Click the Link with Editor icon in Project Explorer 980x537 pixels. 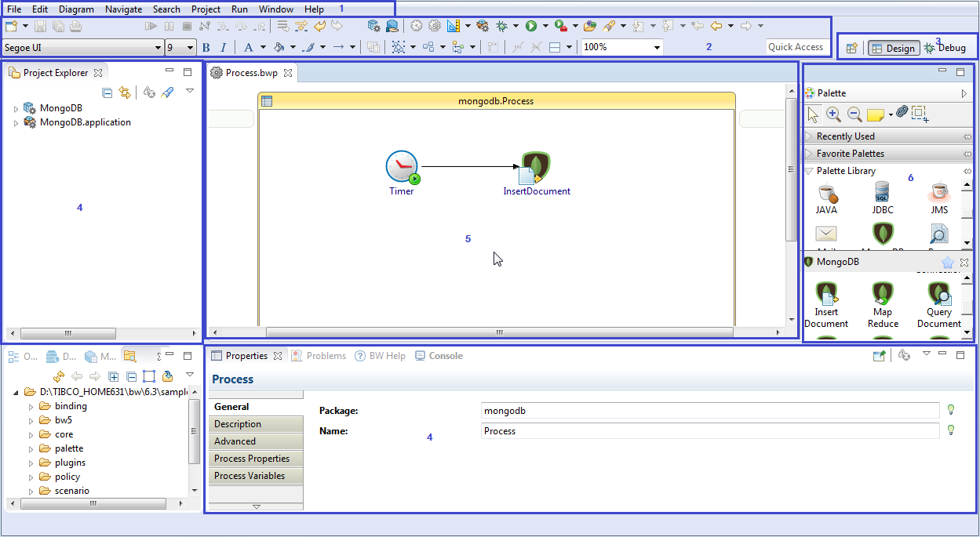click(125, 93)
